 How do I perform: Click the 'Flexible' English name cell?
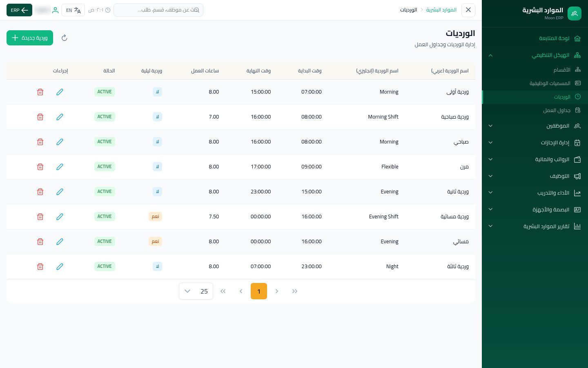tap(390, 167)
